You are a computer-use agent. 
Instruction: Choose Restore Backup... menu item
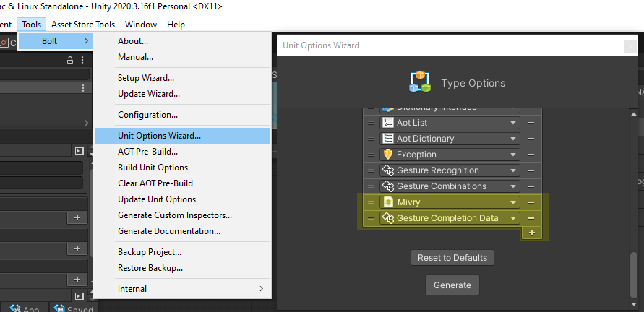(x=181, y=268)
